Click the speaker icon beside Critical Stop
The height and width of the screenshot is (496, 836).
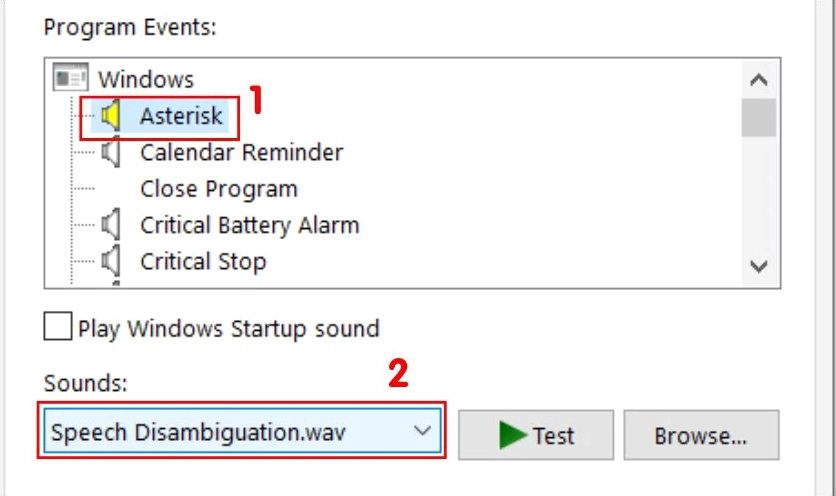click(x=112, y=261)
